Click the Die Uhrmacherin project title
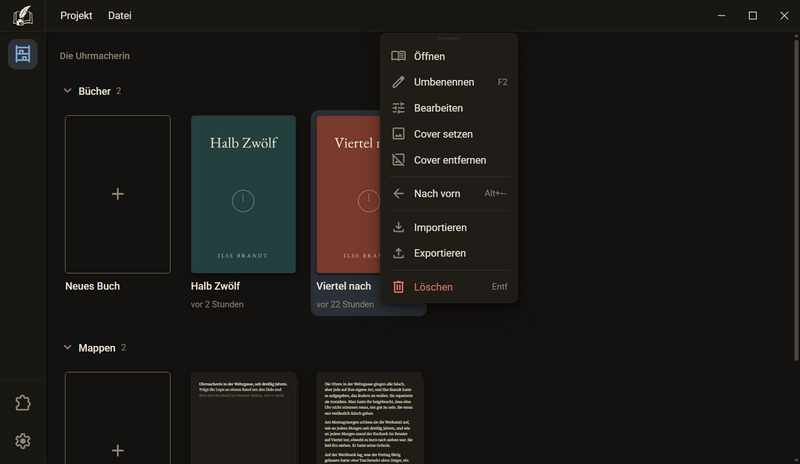The height and width of the screenshot is (464, 800). 94,56
